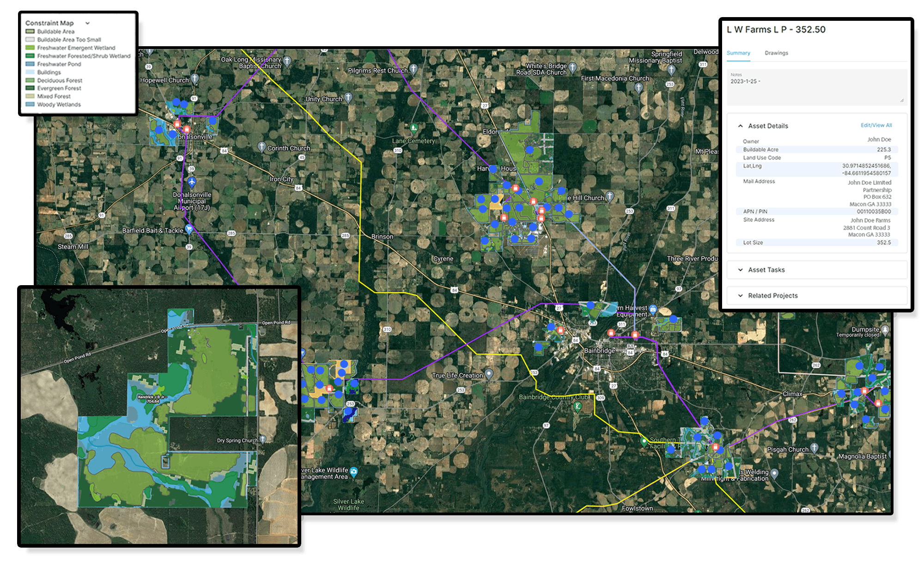Select the Summary tab
Viewport: 924px width, 562px height.
[x=738, y=53]
